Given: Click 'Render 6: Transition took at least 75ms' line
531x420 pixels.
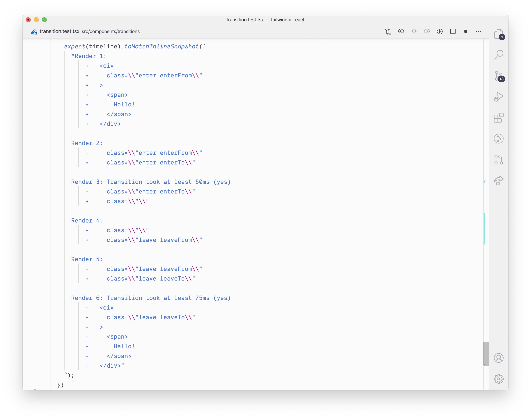Looking at the screenshot, I should pos(151,298).
